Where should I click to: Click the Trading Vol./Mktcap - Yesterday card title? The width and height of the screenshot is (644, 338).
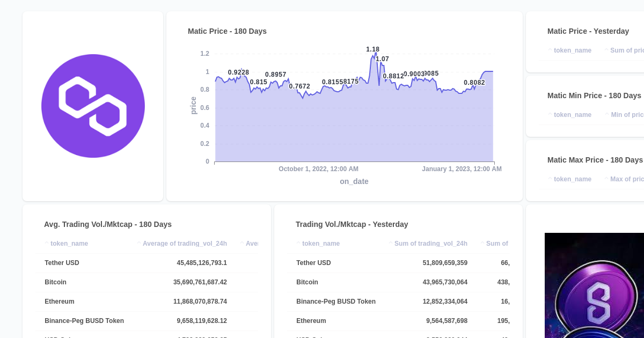point(353,224)
